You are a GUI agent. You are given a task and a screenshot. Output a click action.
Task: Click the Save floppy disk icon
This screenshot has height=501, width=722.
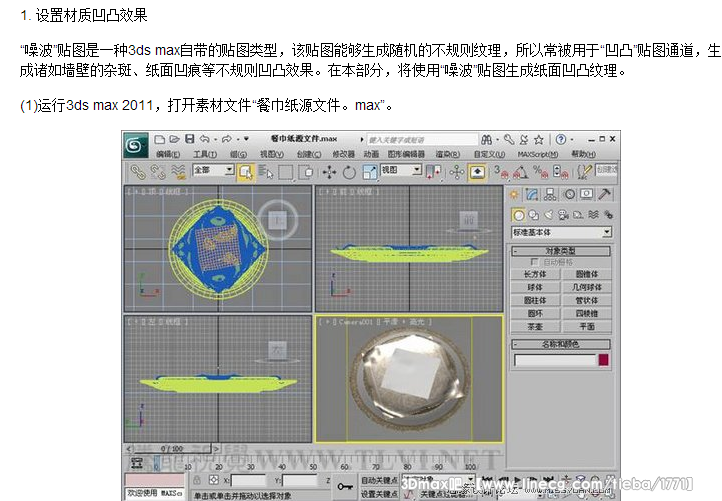(x=190, y=139)
